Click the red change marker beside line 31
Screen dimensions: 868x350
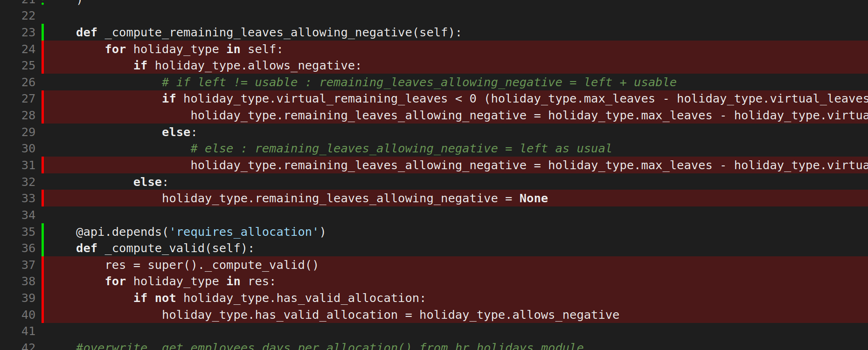43,165
